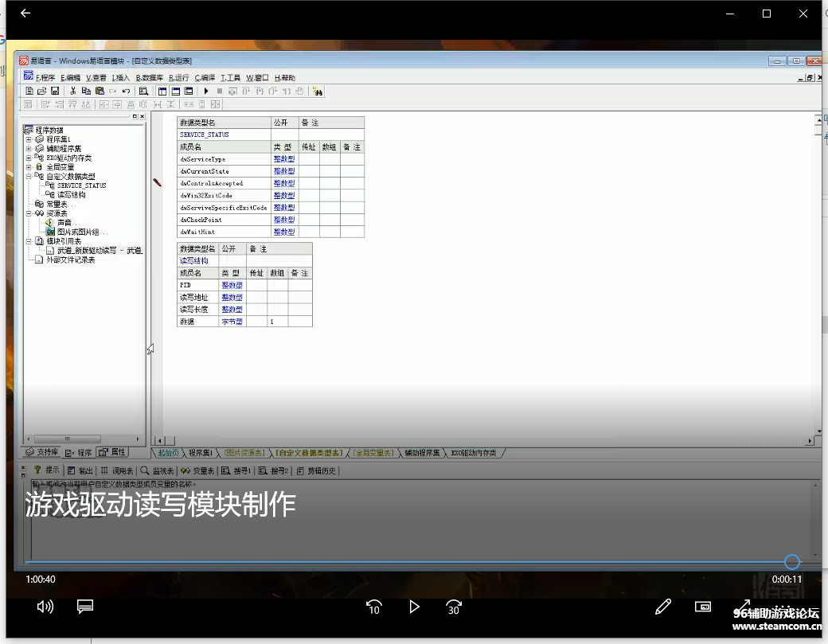Click the binoculars icon in the toolbar
Screen dimensions: 828x644
(318, 92)
